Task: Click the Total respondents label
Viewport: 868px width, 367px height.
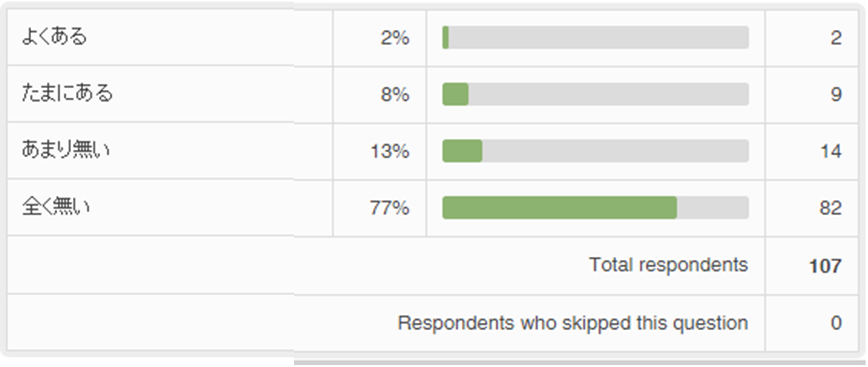Action: pos(669,264)
